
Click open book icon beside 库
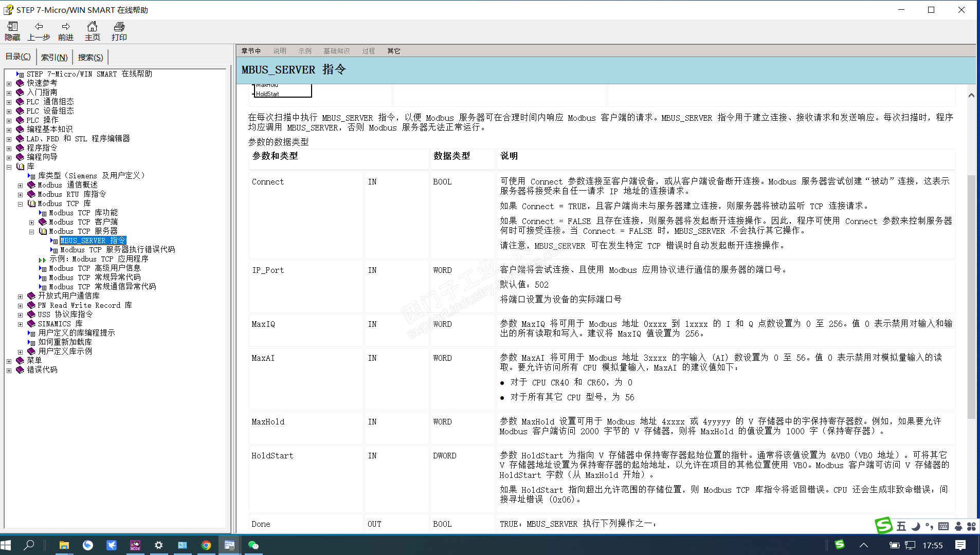(20, 166)
